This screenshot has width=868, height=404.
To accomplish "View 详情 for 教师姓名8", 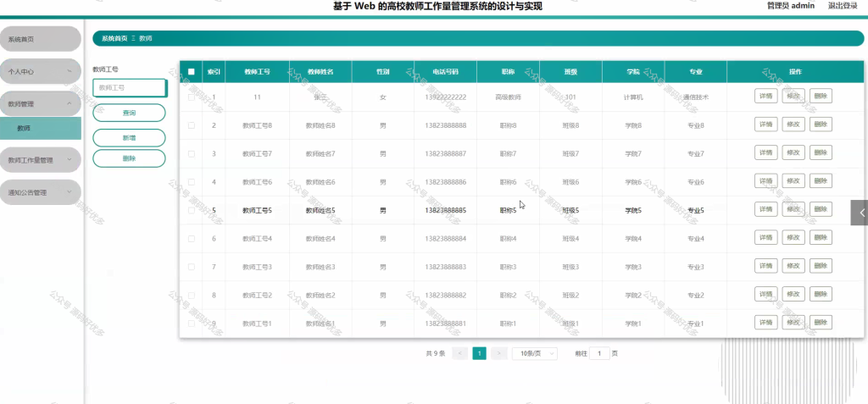I will (765, 124).
